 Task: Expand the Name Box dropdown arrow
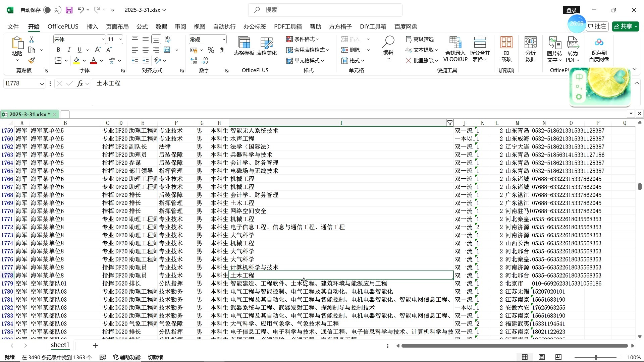[x=42, y=84]
